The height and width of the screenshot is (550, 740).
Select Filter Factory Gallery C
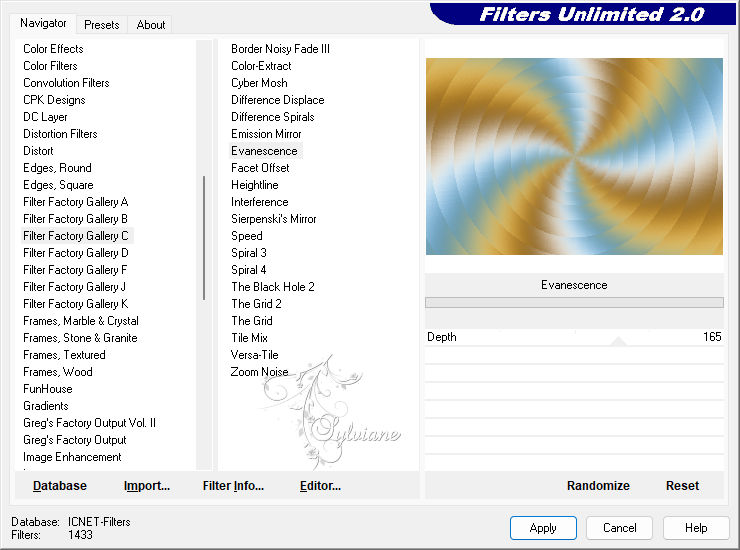click(x=76, y=236)
